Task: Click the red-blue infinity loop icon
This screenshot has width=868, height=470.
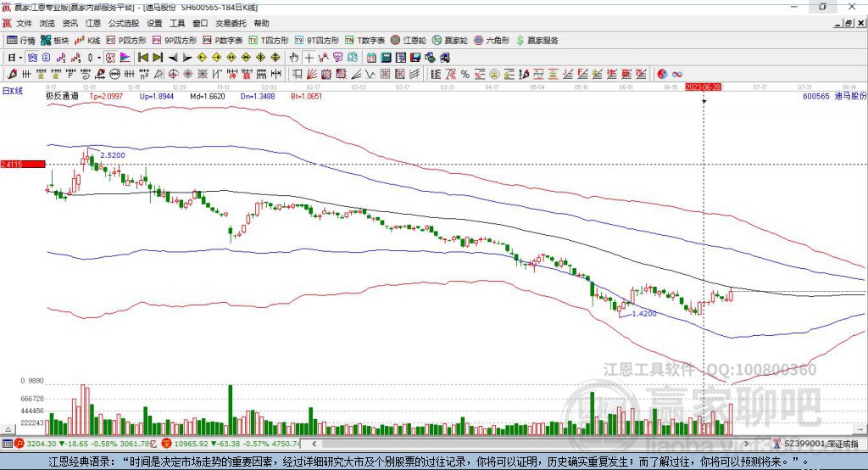Action: 677,75
